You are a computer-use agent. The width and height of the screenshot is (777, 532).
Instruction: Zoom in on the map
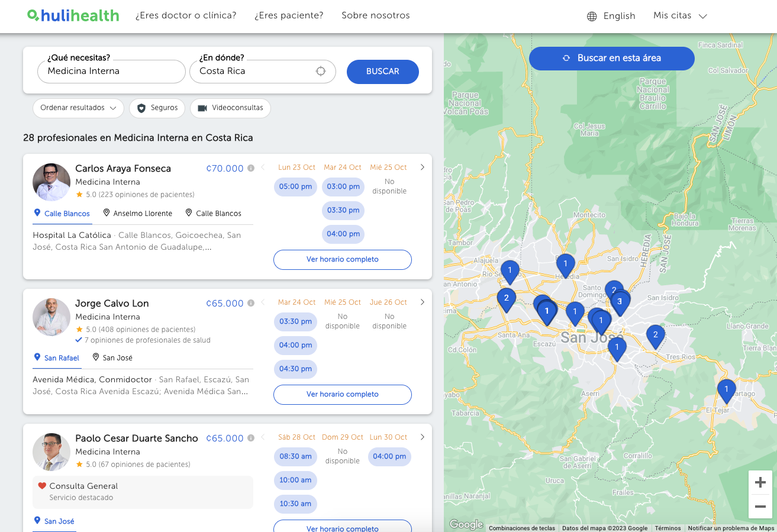(760, 483)
